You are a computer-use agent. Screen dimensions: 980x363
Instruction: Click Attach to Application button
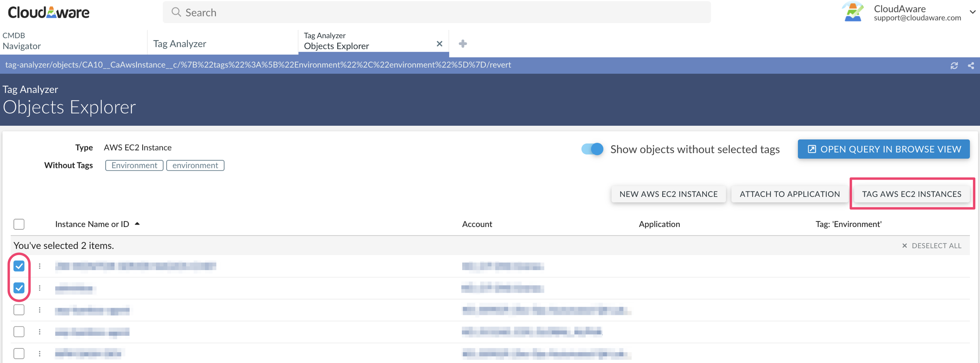point(789,194)
